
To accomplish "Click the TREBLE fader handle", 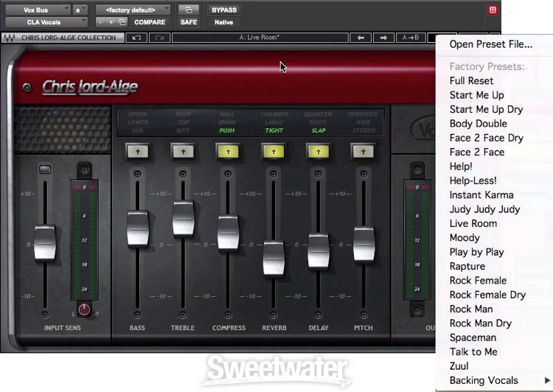I will tap(183, 219).
